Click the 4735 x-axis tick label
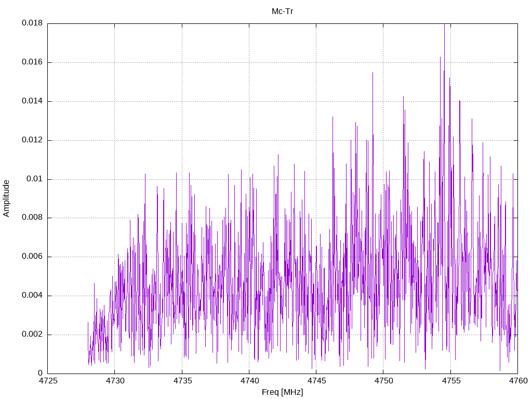Viewport: 532px width, 399px height. pos(182,381)
